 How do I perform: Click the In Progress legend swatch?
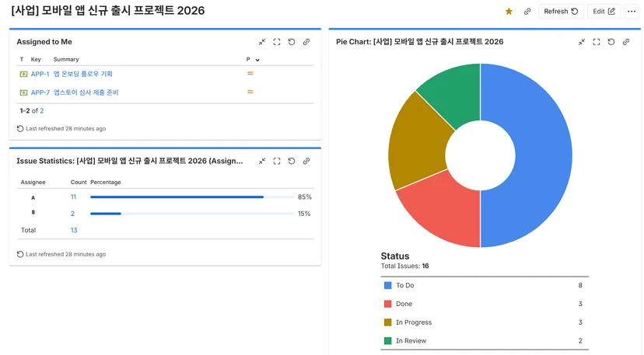[387, 322]
